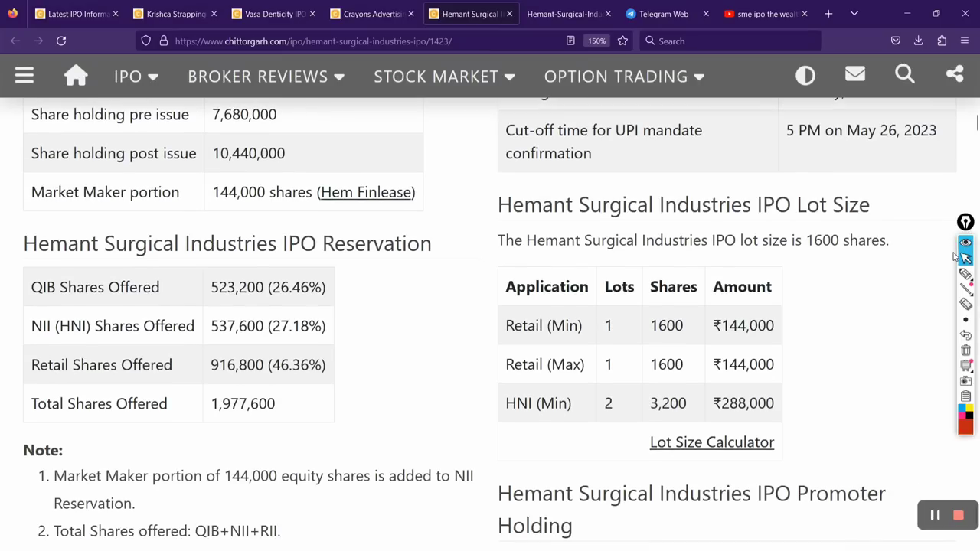The height and width of the screenshot is (551, 980).
Task: Bookmark this page with star icon
Action: coord(622,41)
